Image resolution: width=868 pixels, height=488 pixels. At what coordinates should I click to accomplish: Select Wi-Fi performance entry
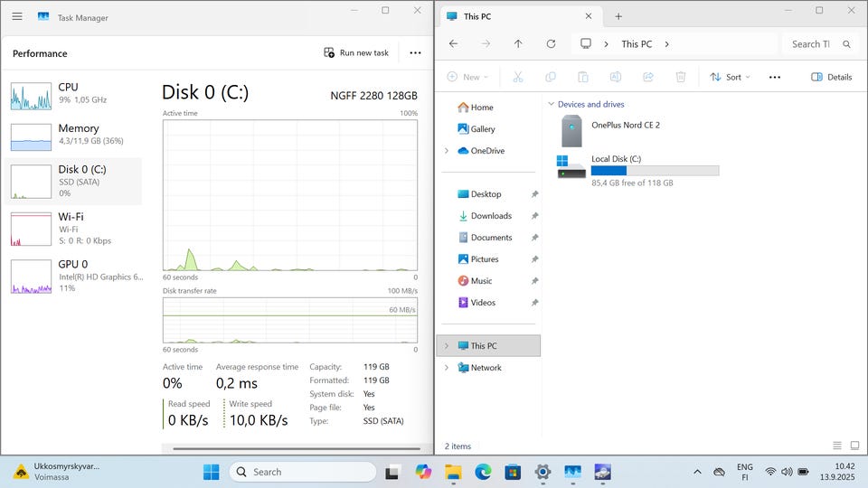point(73,229)
